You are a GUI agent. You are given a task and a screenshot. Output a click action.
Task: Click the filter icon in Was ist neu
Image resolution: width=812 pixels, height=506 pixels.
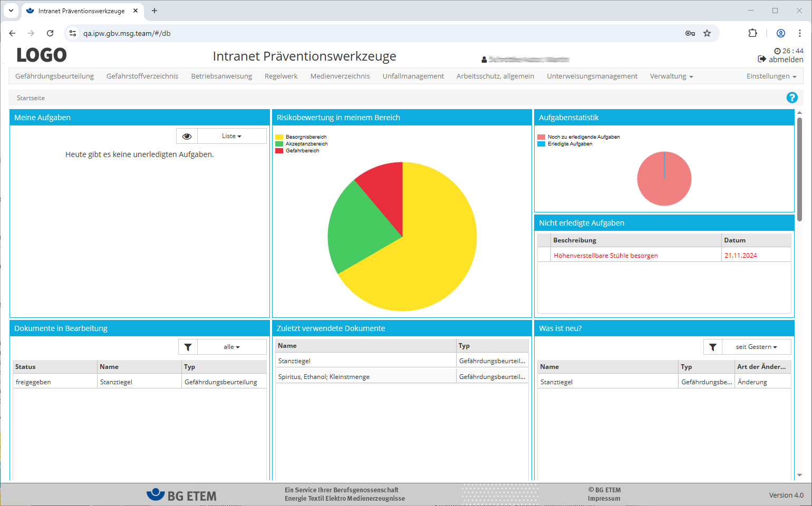tap(712, 347)
